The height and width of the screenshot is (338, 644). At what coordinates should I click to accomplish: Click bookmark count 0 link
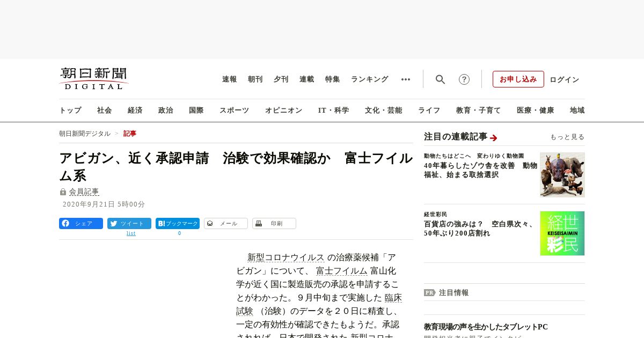pos(179,233)
